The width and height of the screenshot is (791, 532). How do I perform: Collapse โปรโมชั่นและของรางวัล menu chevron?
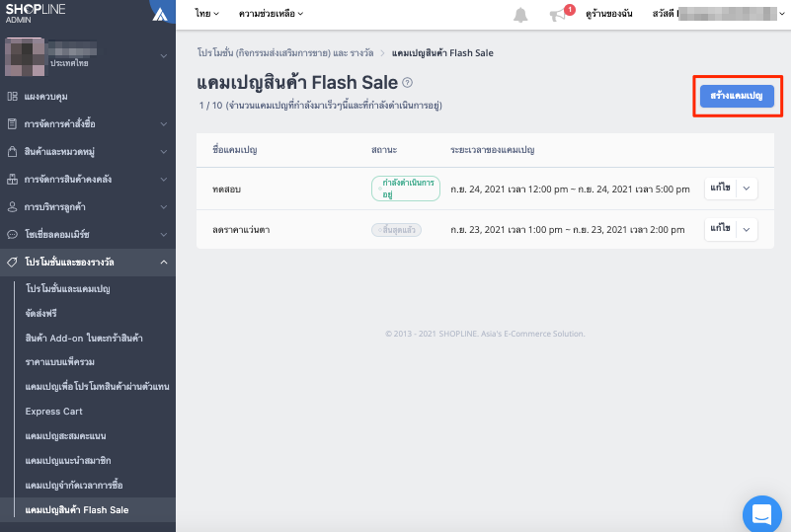pyautogui.click(x=164, y=263)
